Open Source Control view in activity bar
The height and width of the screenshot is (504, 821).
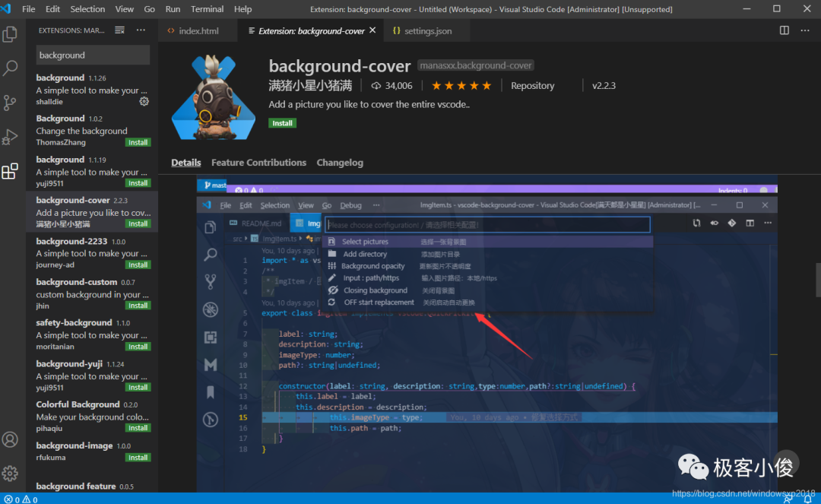point(10,103)
